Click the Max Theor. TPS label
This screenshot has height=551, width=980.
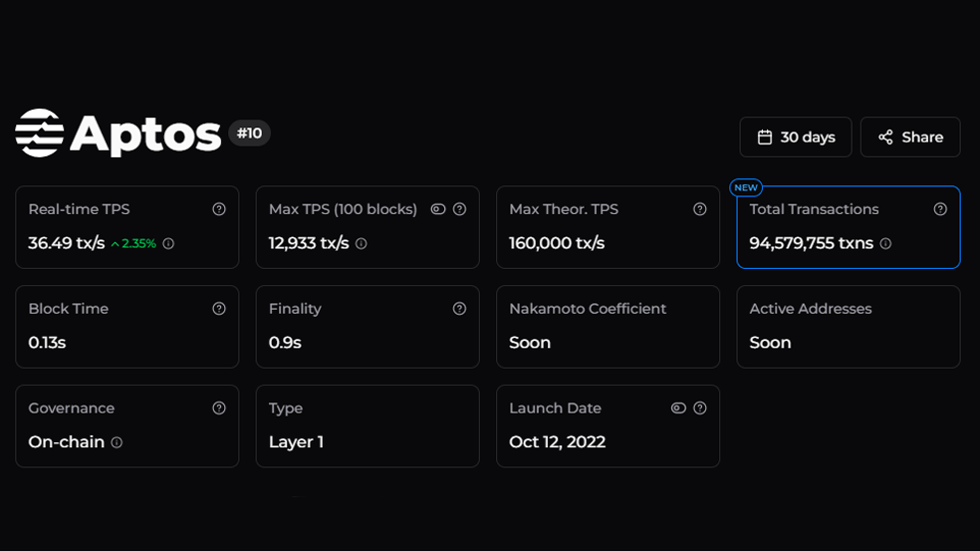click(x=564, y=209)
